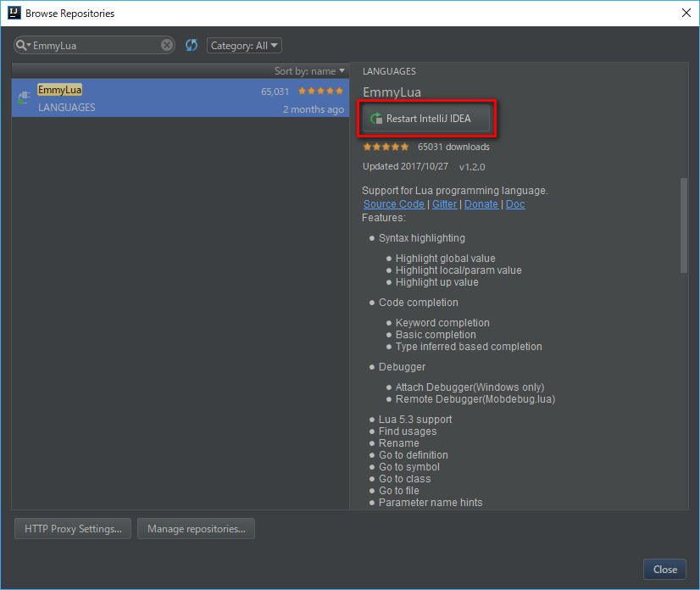This screenshot has height=590, width=700.
Task: Select the EmmyLua row in plugin list
Action: tap(181, 98)
